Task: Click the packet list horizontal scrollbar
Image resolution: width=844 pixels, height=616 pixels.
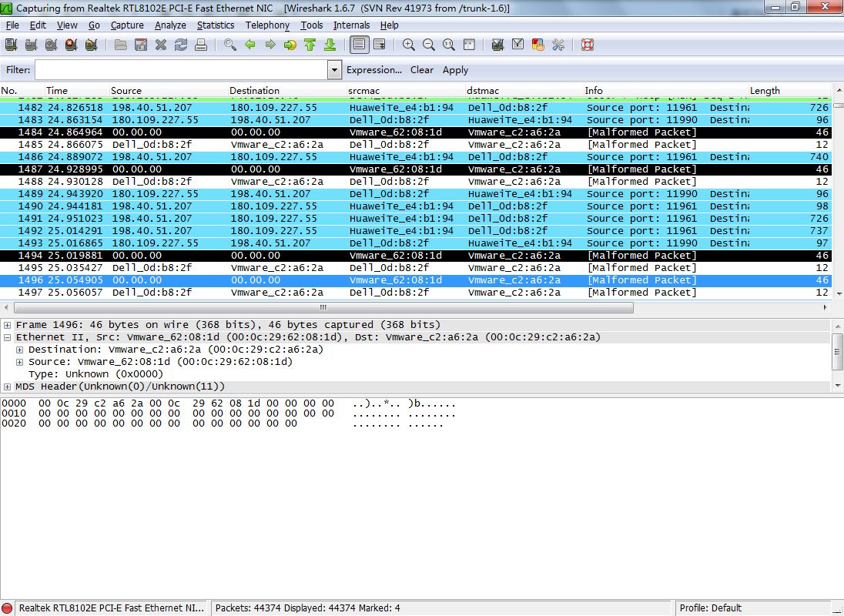Action: 323,307
